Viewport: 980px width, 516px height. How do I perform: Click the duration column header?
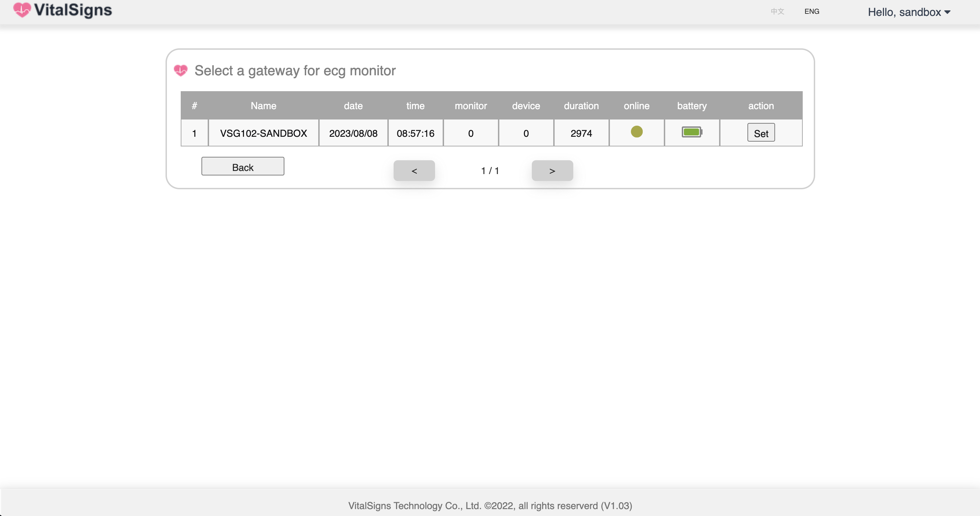(x=581, y=106)
